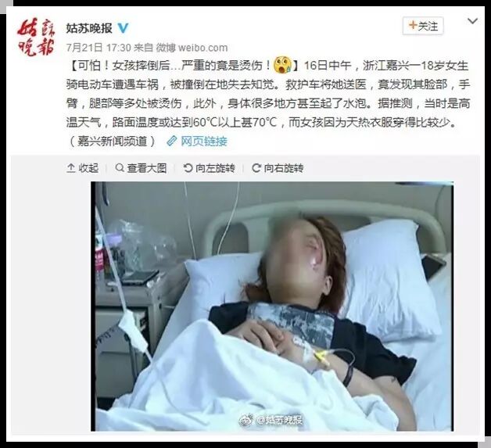Click the paperclip link icon
Image resolution: width=491 pixels, height=448 pixels.
(171, 142)
